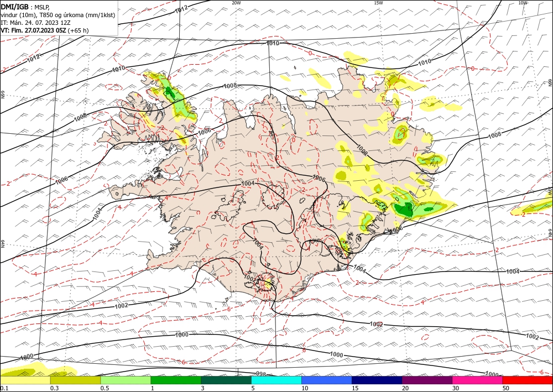Screen dimensions: 553x392
Task: Click legend value '50'
Action: tap(506, 388)
